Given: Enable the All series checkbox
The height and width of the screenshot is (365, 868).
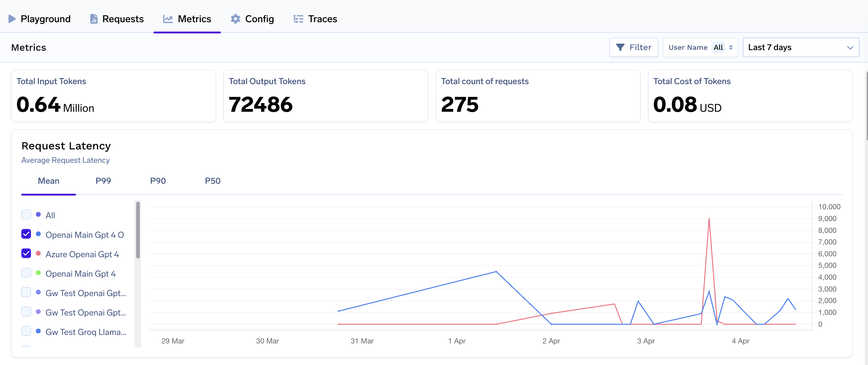Looking at the screenshot, I should 26,214.
